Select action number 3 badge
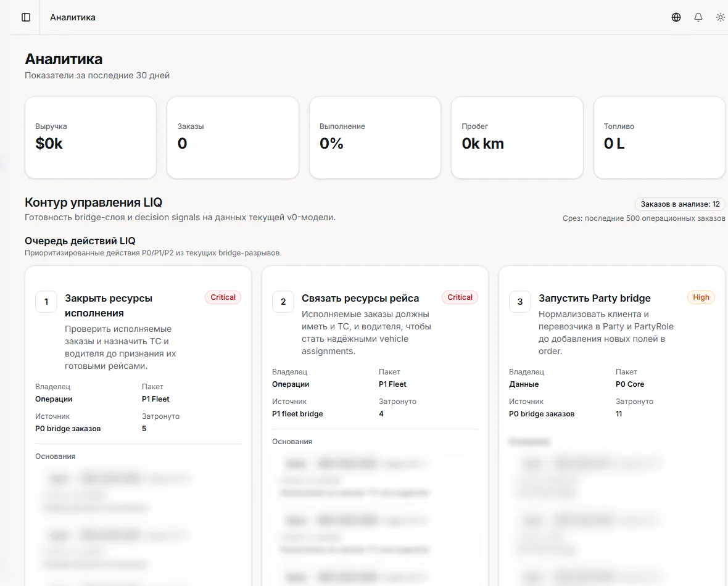 (520, 302)
